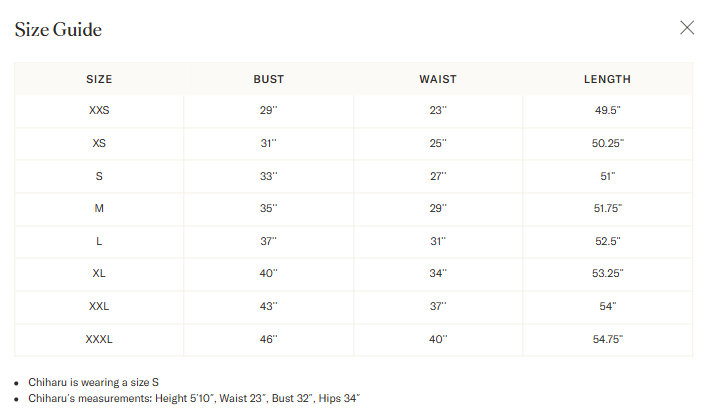The width and height of the screenshot is (704, 420).
Task: Click the Chiharu's measurements text line
Action: pos(194,398)
